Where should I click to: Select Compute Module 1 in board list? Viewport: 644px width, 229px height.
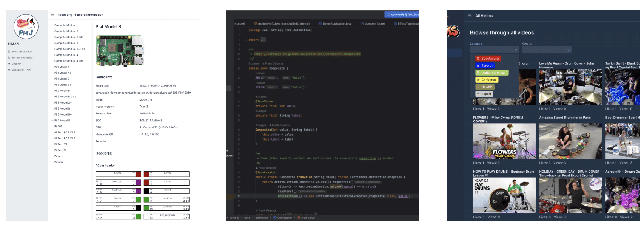[x=66, y=25]
